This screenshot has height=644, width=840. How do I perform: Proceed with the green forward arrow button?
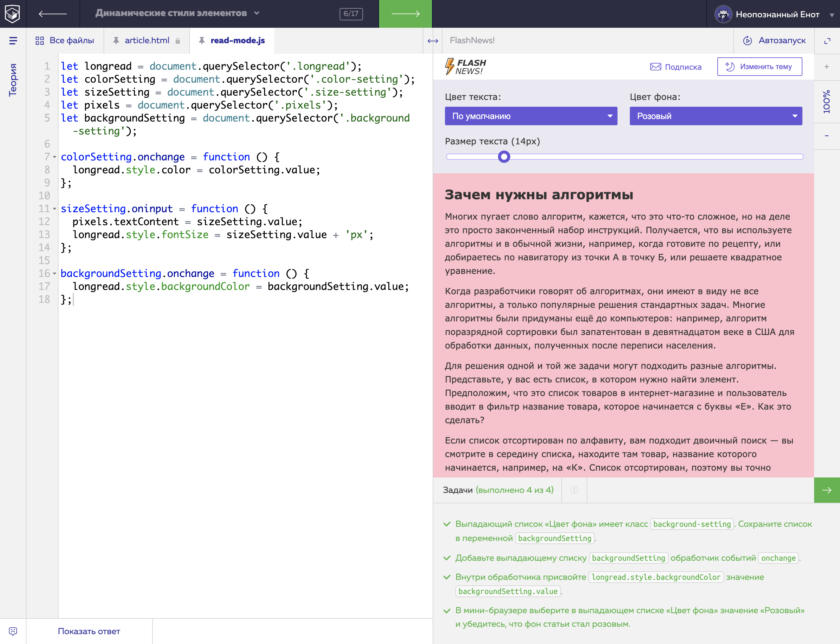pos(405,14)
